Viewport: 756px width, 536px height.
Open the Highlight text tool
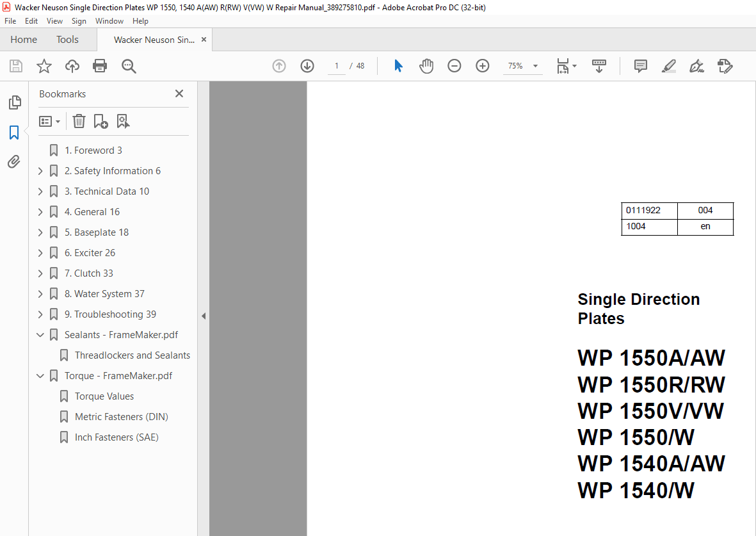668,66
